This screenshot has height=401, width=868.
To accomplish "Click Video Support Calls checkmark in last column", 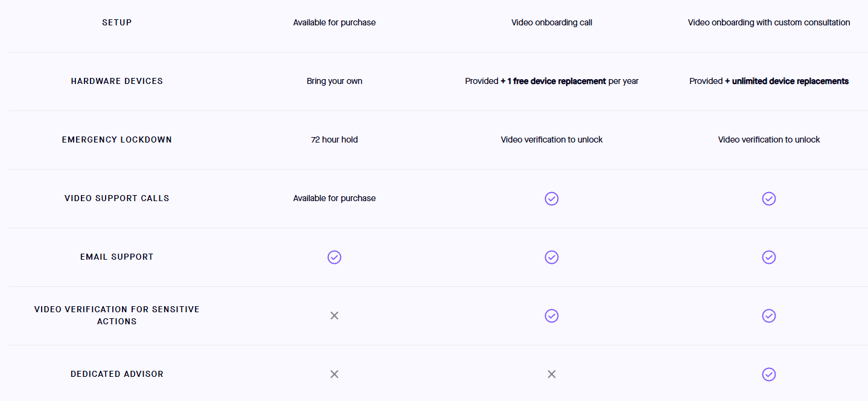I will click(768, 199).
